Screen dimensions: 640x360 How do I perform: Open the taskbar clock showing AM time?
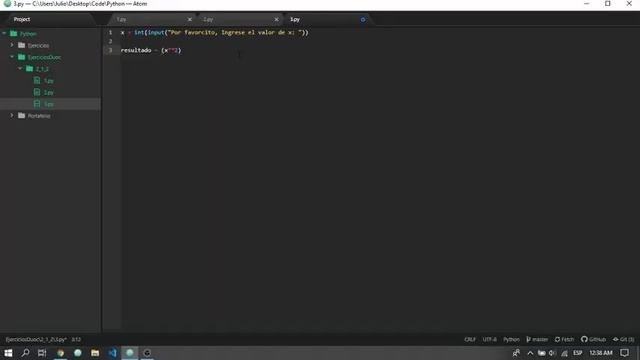click(x=601, y=353)
